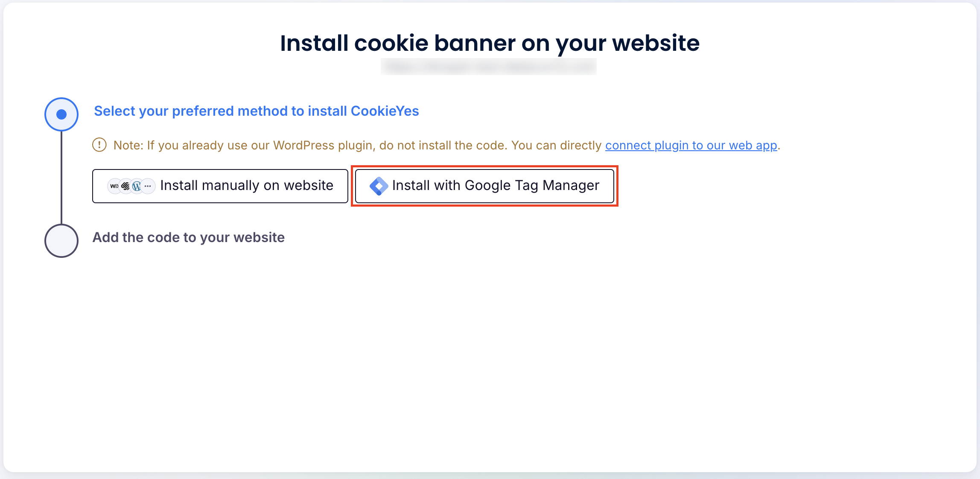The image size is (980, 479).
Task: Expand the Add the code to your website step
Action: pos(188,237)
